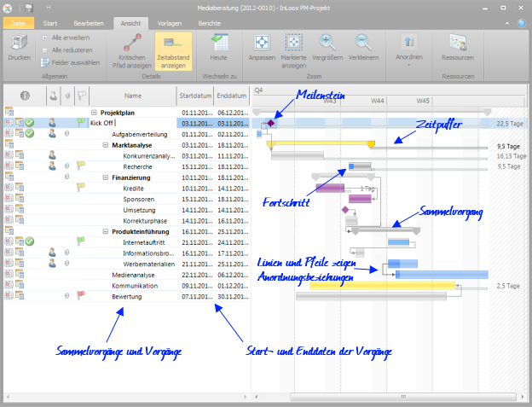
Task: Click the paperclip on Werbematerialien row
Action: [x=67, y=264]
